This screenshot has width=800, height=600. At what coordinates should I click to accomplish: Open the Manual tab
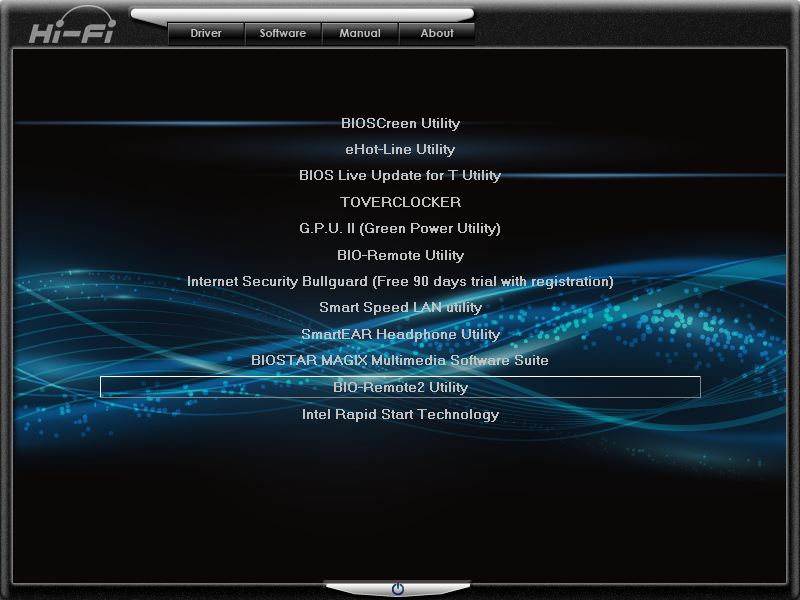360,34
